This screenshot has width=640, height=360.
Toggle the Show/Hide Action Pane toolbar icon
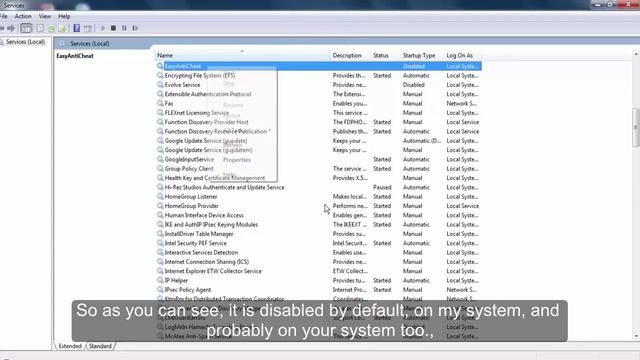pos(88,28)
